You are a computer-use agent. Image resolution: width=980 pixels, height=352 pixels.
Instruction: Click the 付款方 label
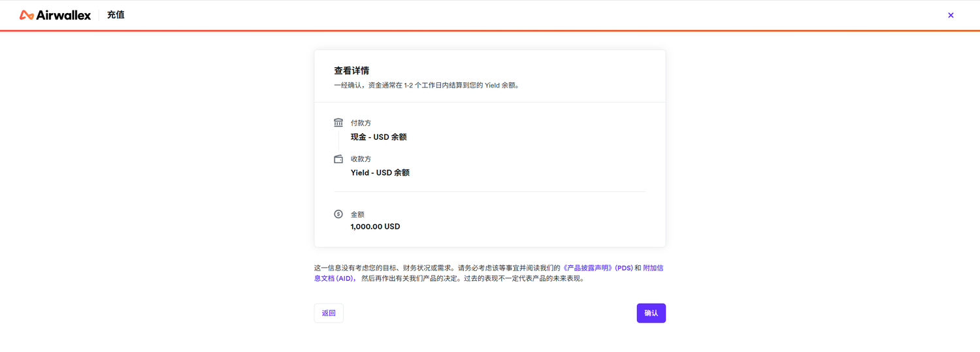[x=361, y=123]
